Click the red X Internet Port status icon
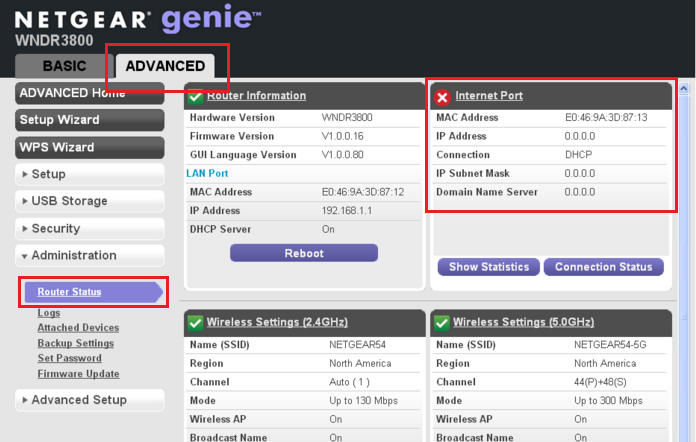 coord(442,97)
